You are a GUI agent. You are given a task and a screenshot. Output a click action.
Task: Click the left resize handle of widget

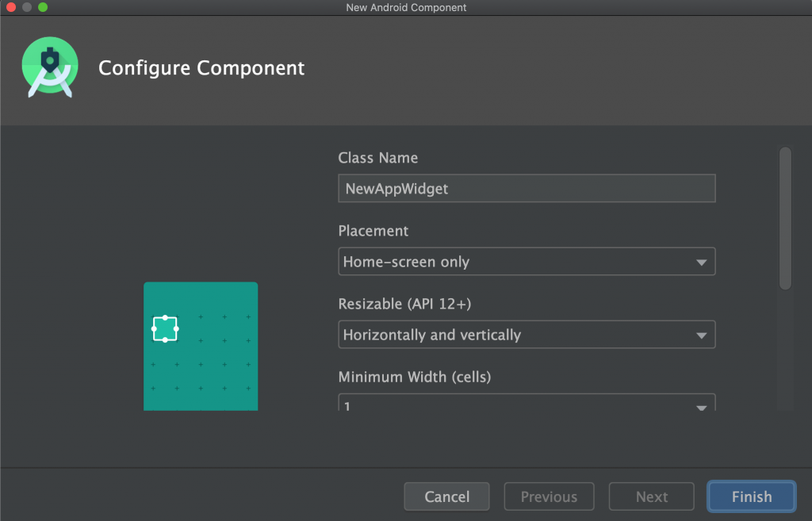point(154,328)
